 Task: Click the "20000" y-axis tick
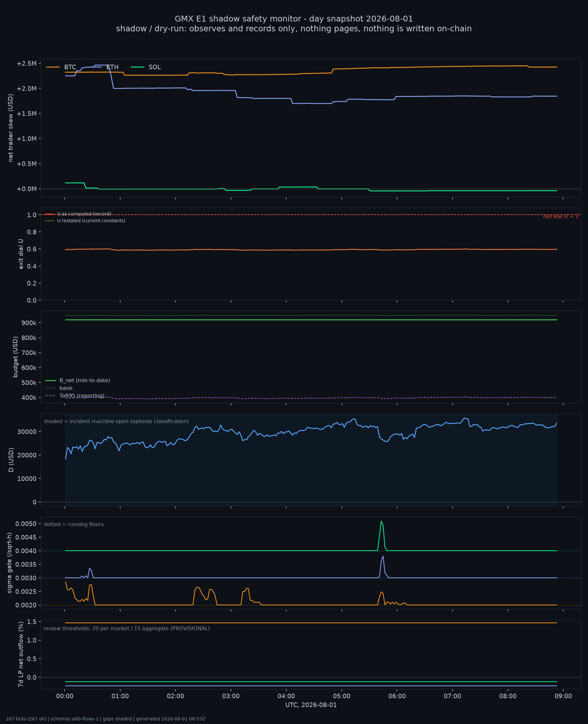click(27, 455)
